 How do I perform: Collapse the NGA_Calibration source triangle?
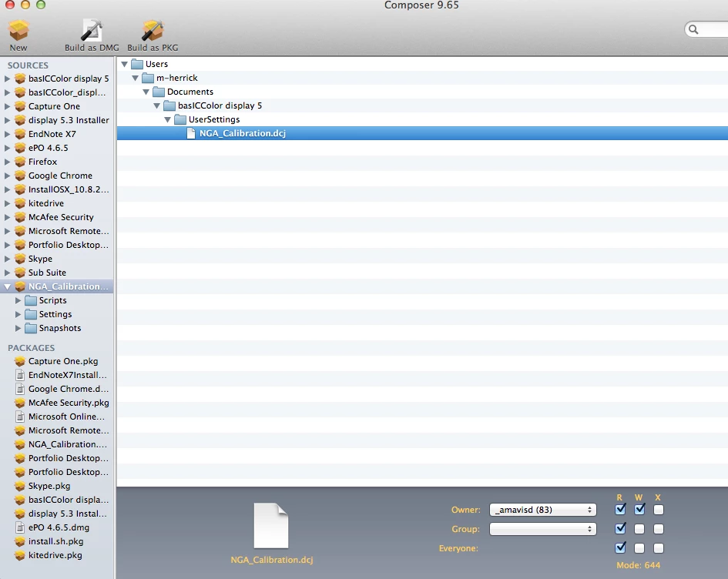[8, 286]
